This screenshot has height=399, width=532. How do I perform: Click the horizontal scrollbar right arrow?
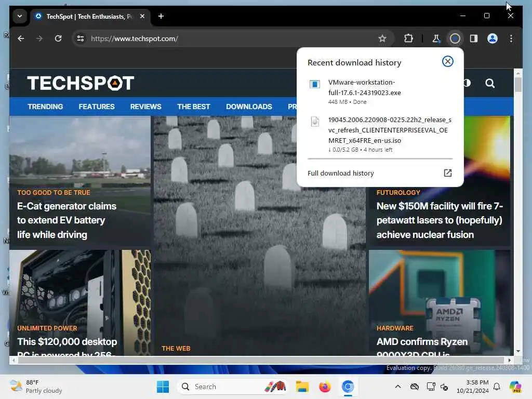click(x=509, y=360)
